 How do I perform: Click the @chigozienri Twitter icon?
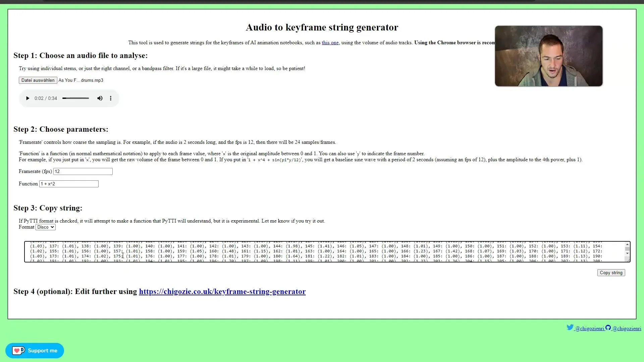point(570,327)
